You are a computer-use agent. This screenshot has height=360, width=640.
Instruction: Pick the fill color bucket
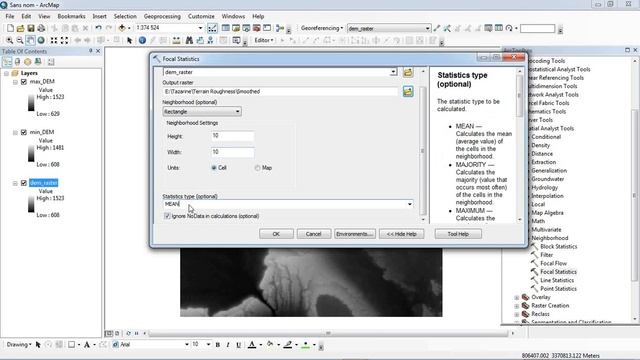click(270, 345)
